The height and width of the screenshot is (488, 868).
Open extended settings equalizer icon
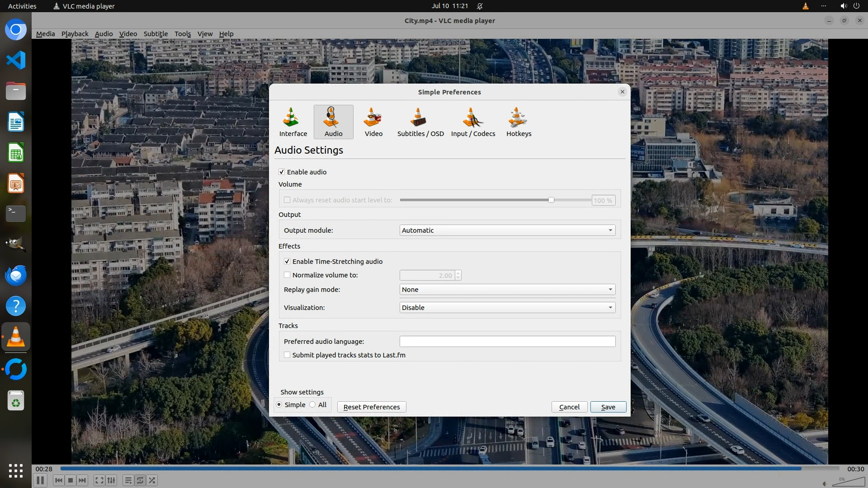[x=112, y=480]
